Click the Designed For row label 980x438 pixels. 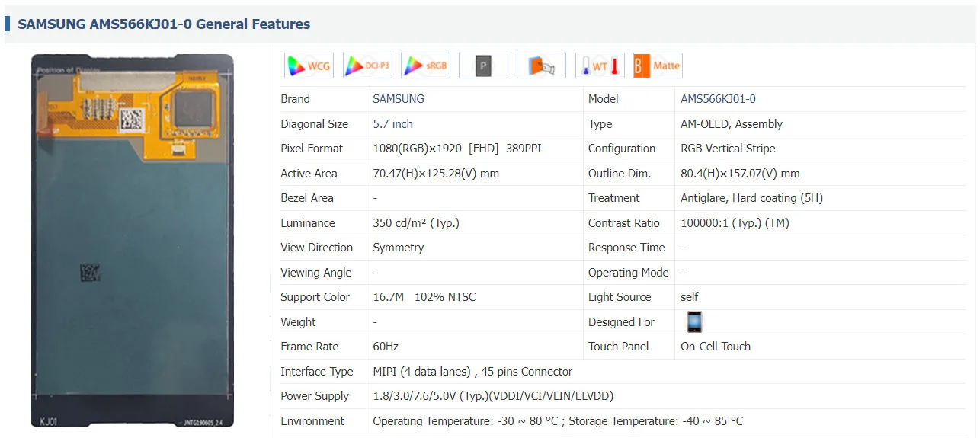[622, 322]
